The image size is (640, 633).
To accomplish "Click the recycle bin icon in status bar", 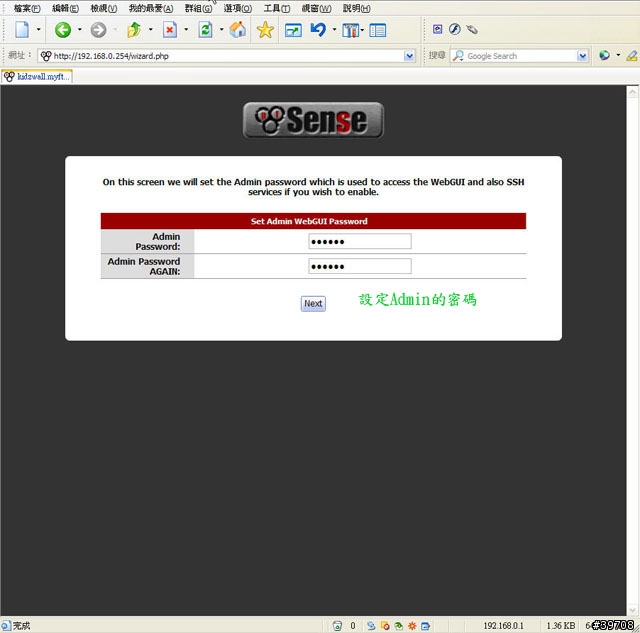I will pos(337,625).
